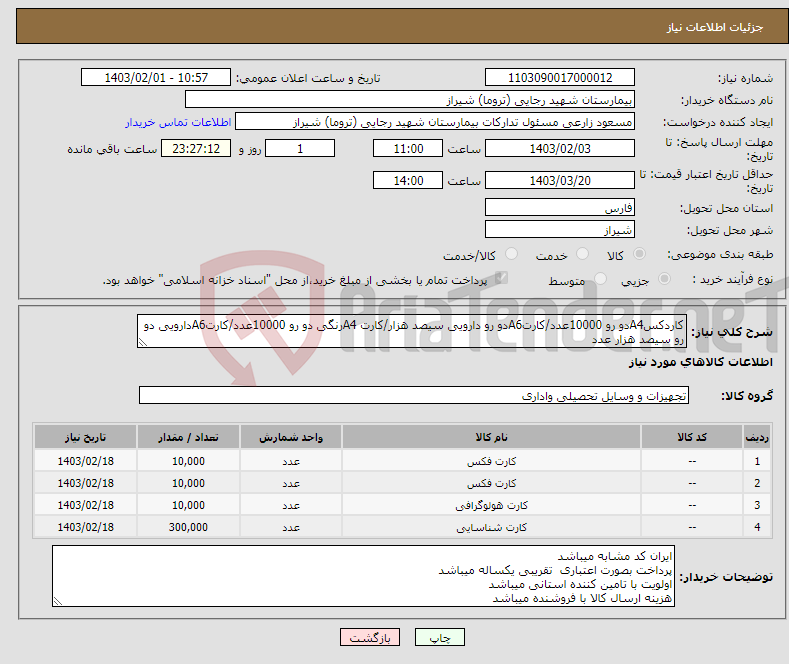Click the تعداد / مقدار column header
Screen dimensions: 789x664
tap(188, 437)
